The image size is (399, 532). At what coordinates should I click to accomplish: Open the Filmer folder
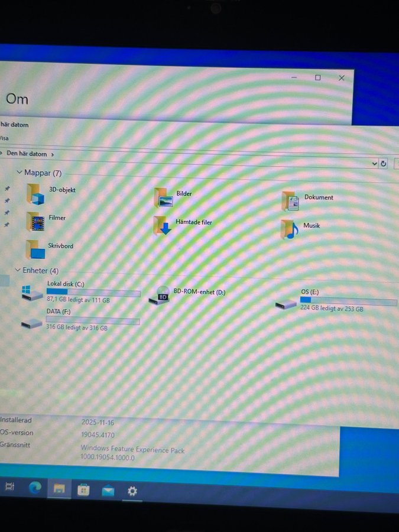click(x=35, y=222)
